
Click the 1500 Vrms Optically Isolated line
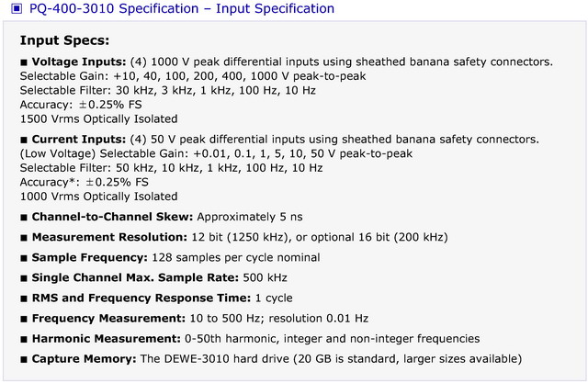[99, 119]
